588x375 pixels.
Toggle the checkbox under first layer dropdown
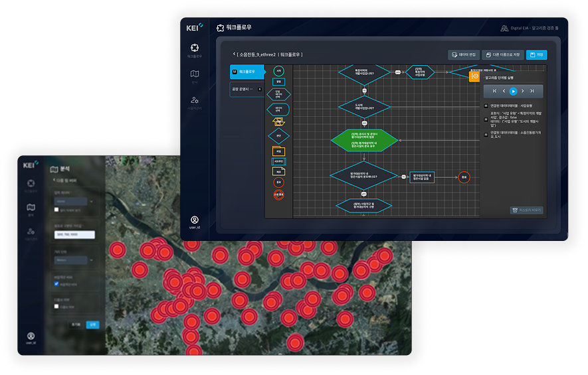[56, 209]
